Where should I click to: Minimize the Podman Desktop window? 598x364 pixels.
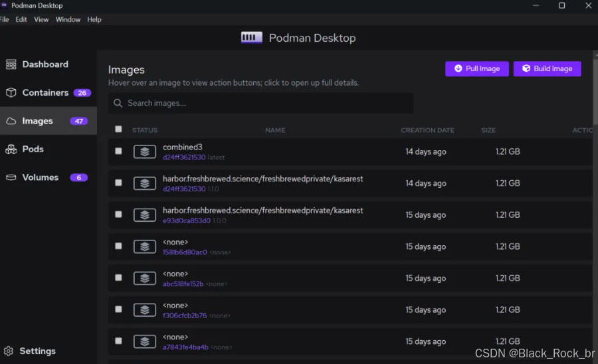pyautogui.click(x=536, y=5)
